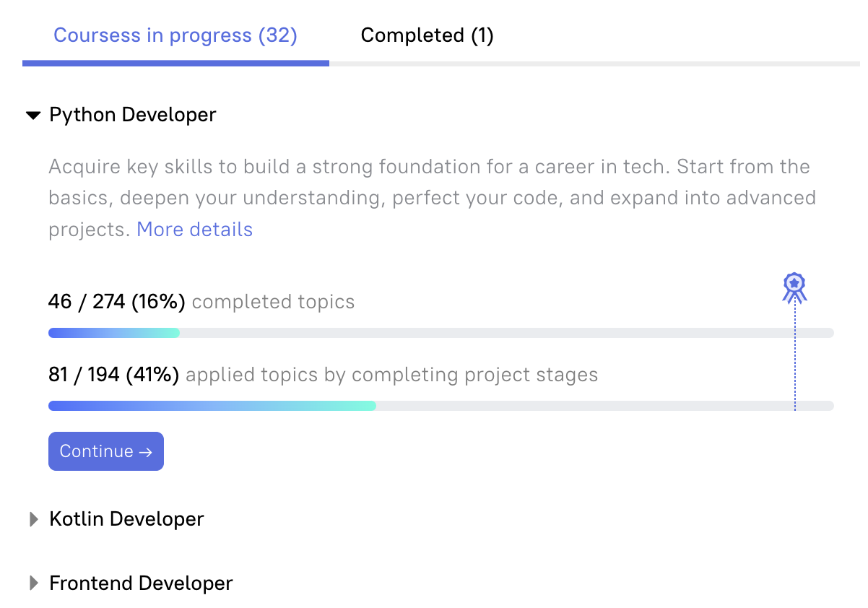This screenshot has width=868, height=608.
Task: Click the dotted certificate threshold line
Action: coord(794,354)
